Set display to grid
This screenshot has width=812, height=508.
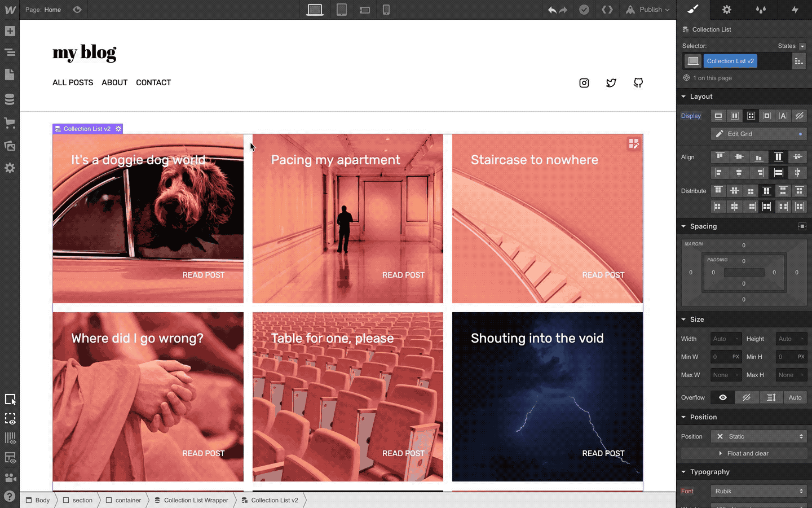pyautogui.click(x=751, y=116)
